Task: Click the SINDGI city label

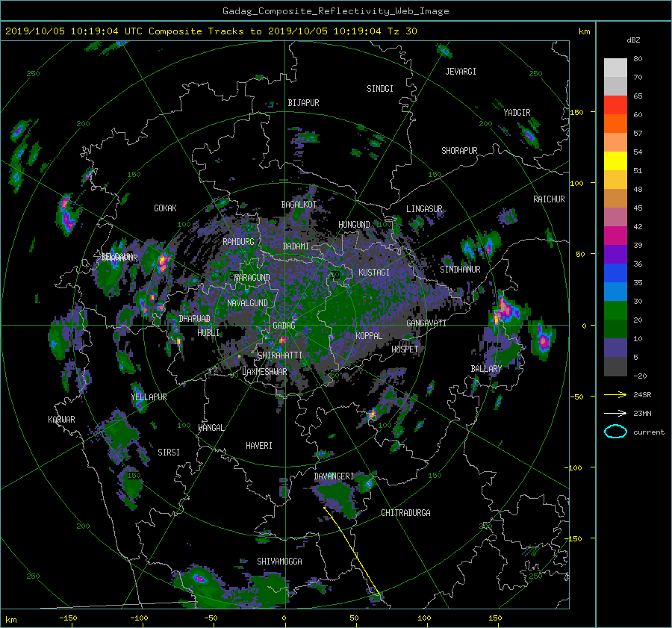Action: click(x=380, y=89)
